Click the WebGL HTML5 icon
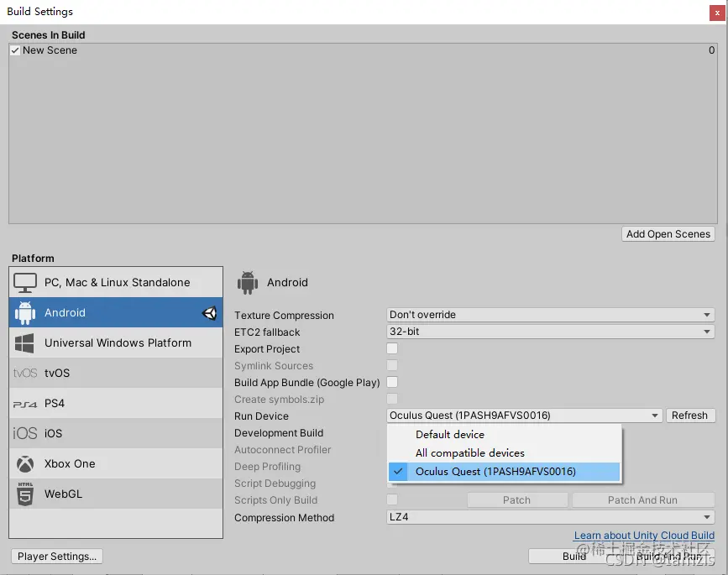Viewport: 728px width, 575px height. coord(25,494)
